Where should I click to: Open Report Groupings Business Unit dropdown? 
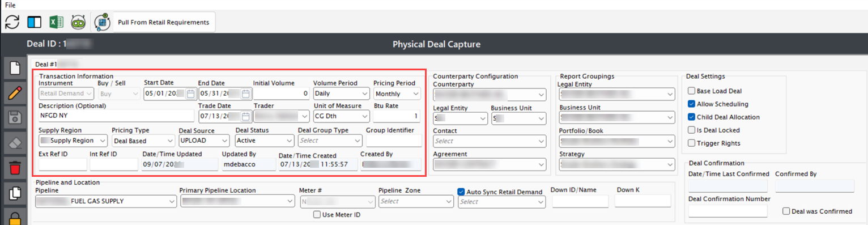click(x=616, y=117)
